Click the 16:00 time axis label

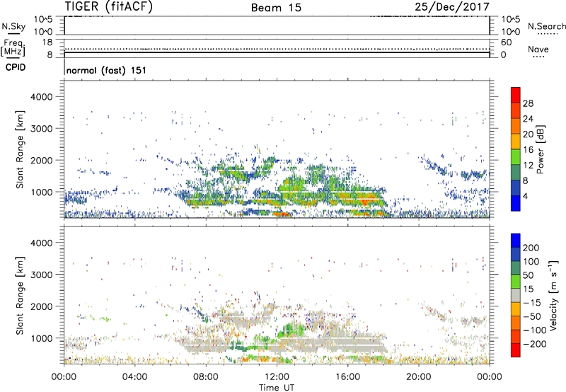[347, 377]
